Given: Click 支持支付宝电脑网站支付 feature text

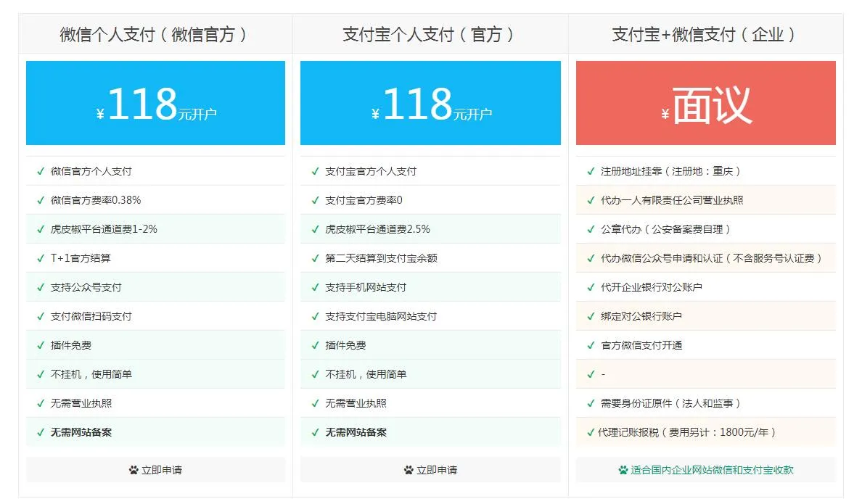Looking at the screenshot, I should point(381,316).
